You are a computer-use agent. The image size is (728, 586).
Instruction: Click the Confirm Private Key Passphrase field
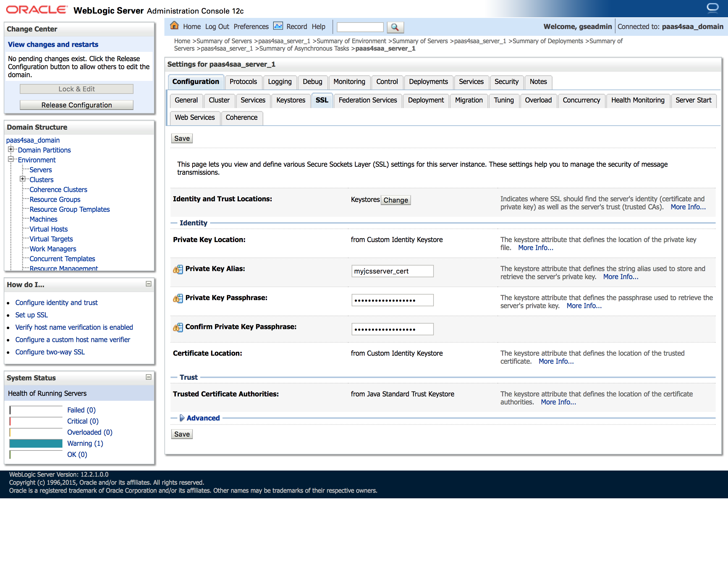pos(392,329)
